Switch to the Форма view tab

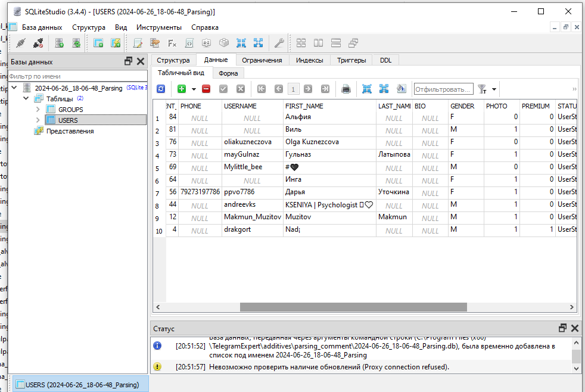(x=228, y=73)
